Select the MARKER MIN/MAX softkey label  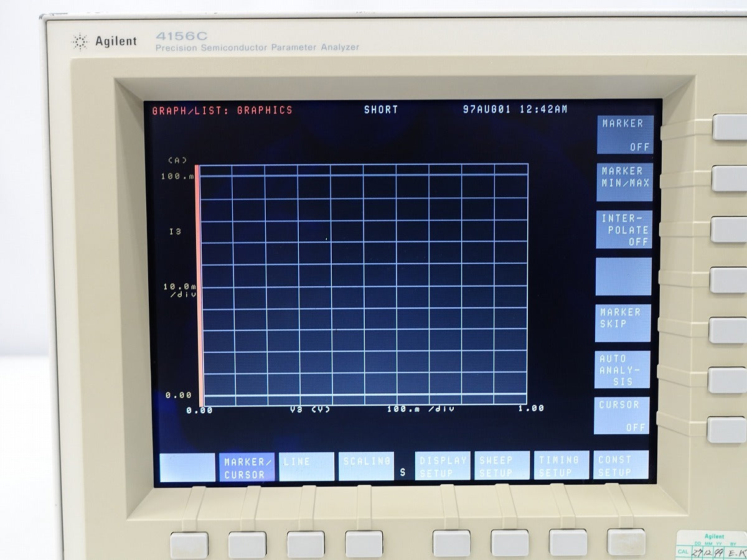(625, 182)
